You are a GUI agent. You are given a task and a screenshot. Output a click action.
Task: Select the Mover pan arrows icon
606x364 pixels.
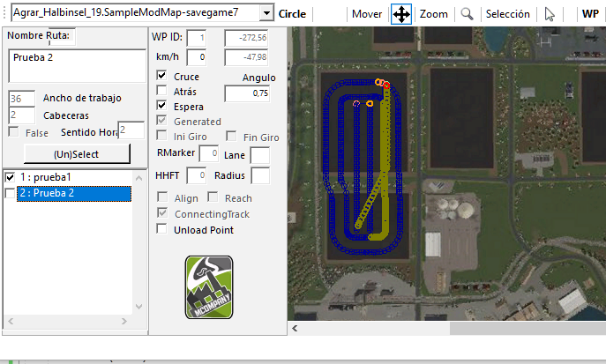[401, 14]
